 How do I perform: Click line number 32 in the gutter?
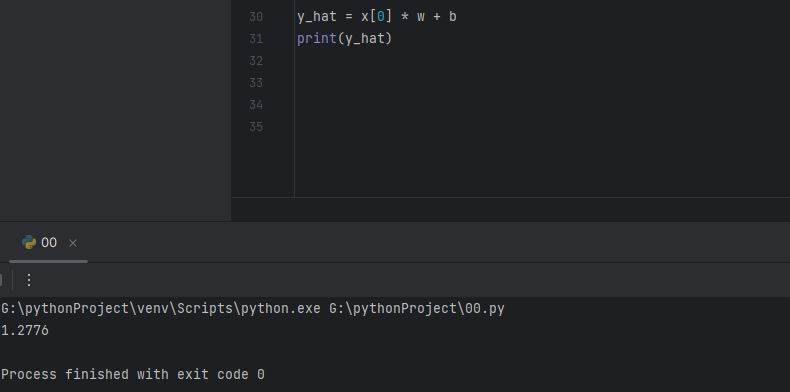pyautogui.click(x=255, y=60)
